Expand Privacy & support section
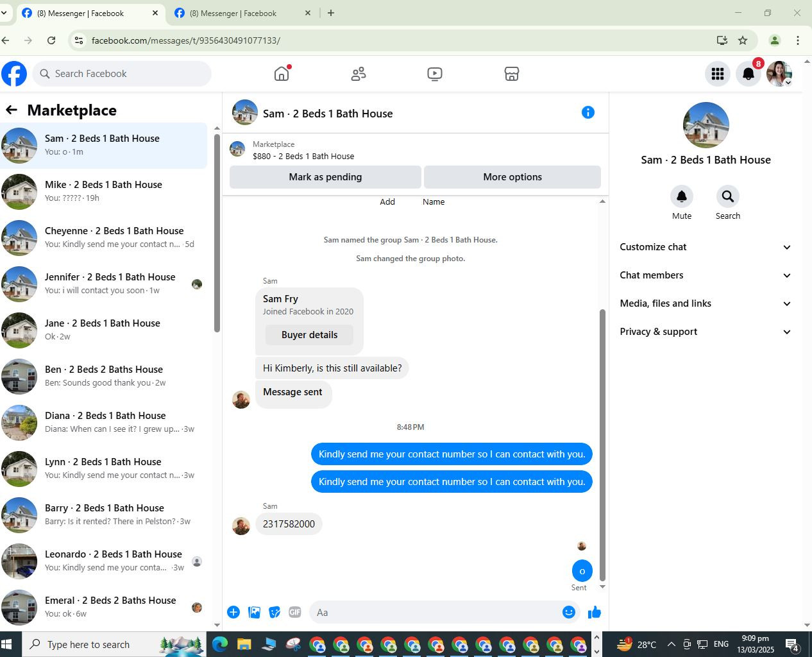Image resolution: width=812 pixels, height=657 pixels. 706,332
